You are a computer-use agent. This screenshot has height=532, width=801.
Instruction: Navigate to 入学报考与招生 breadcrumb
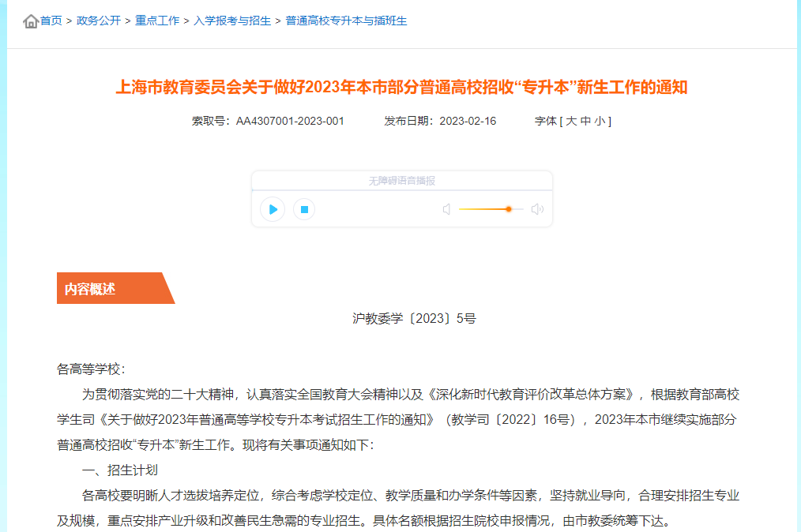pos(232,21)
